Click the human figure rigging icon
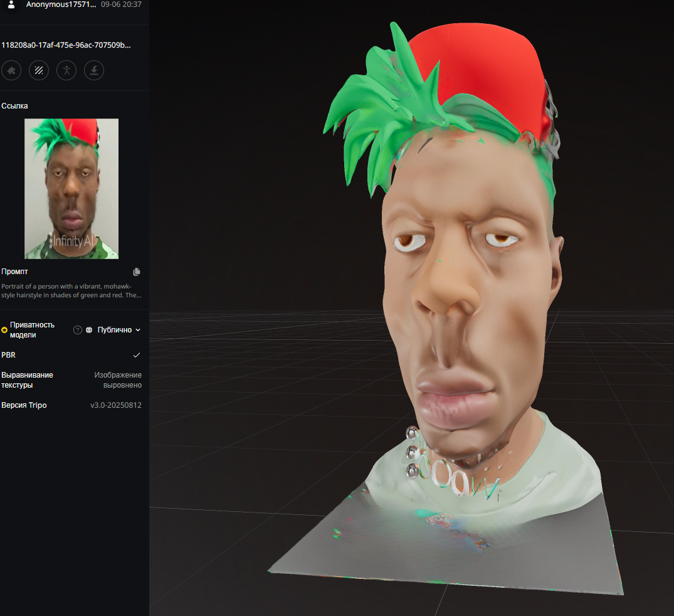The image size is (674, 616). click(66, 70)
